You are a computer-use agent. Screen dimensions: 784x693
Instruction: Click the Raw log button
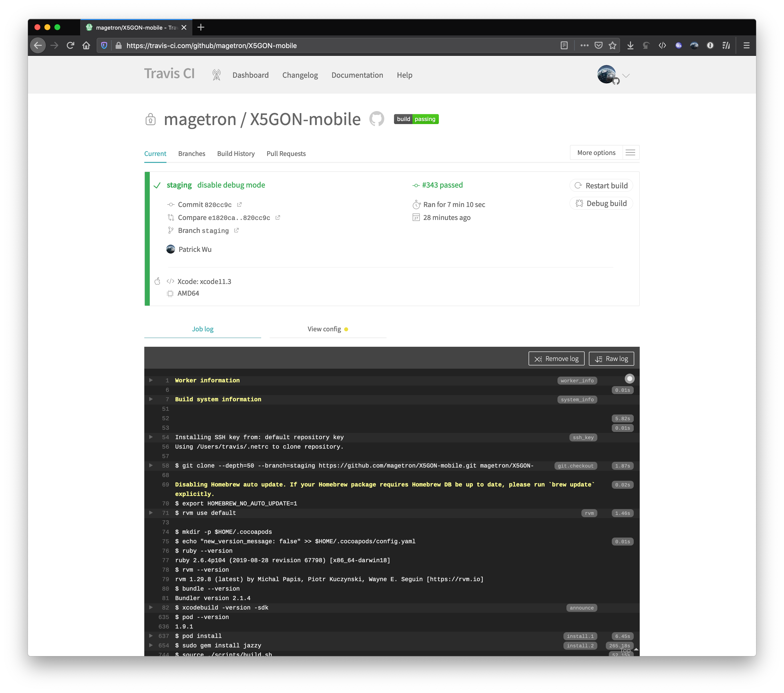coord(611,359)
